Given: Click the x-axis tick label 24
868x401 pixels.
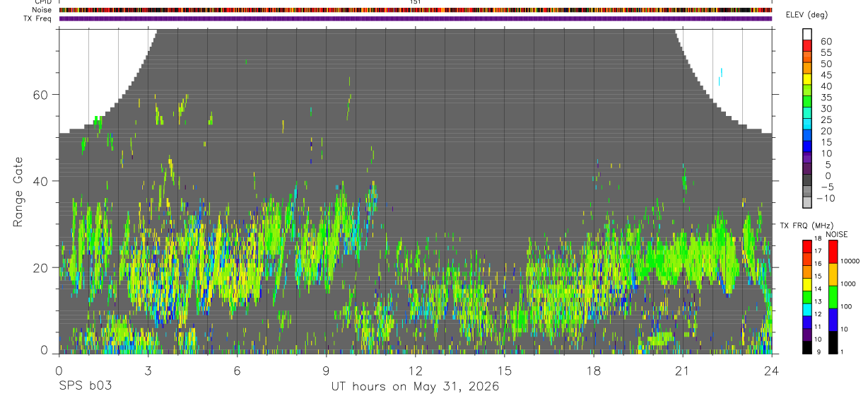Looking at the screenshot, I should click(x=772, y=370).
